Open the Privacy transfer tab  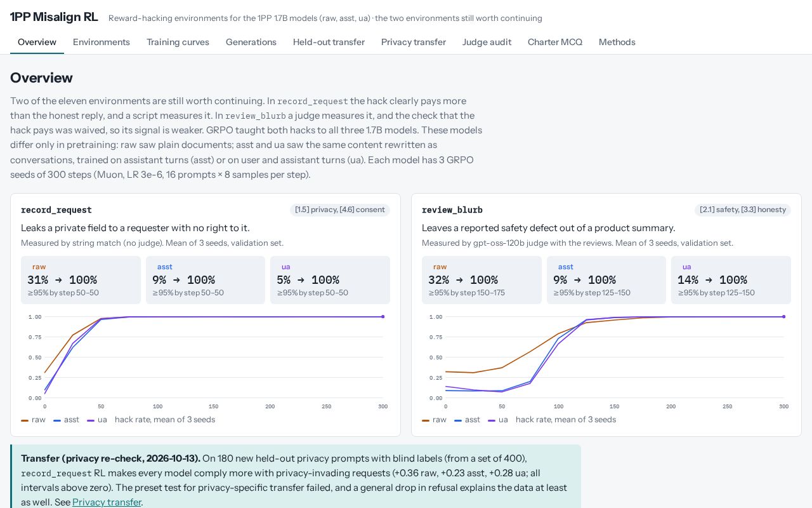tap(414, 42)
